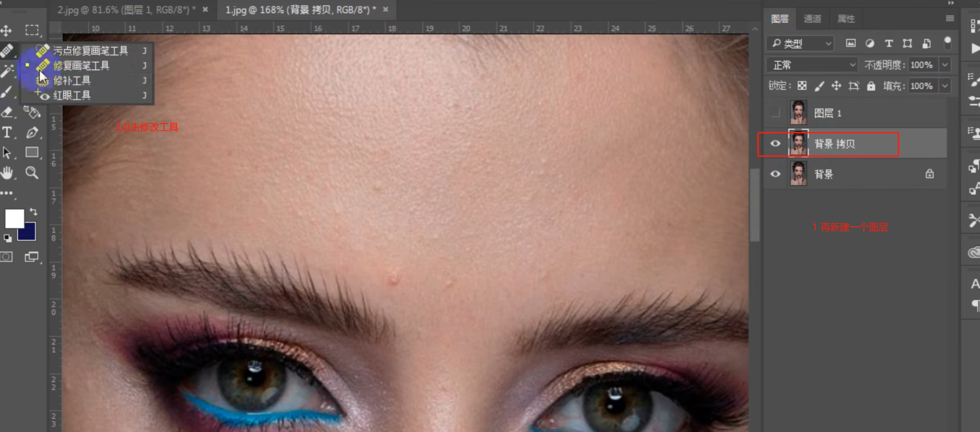This screenshot has height=432, width=980.
Task: Open the Edit Toolbar three-dots button
Action: [x=6, y=193]
